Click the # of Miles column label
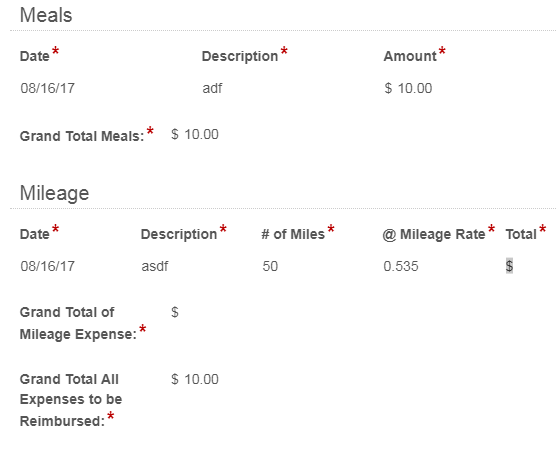The width and height of the screenshot is (556, 450). click(293, 234)
